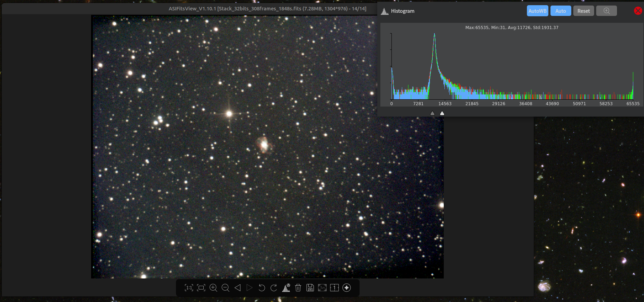The image size is (644, 302).
Task: Toggle the single-frame view icon
Action: 334,288
